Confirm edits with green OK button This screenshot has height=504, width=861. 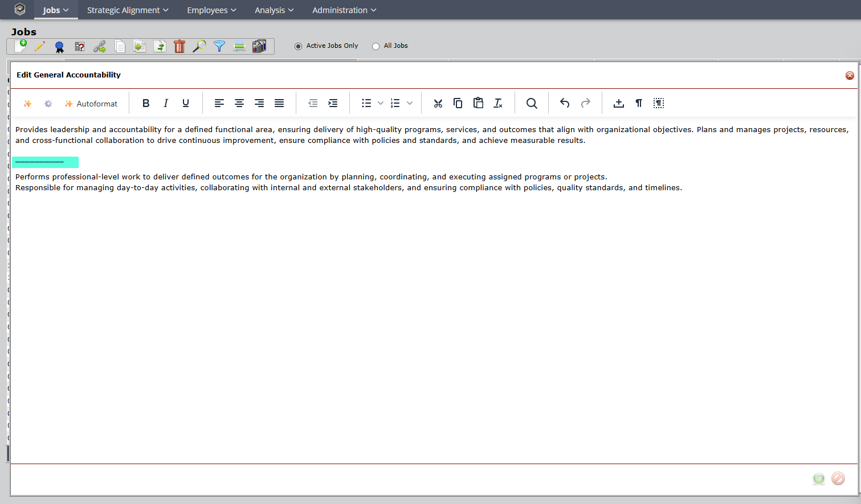click(819, 479)
